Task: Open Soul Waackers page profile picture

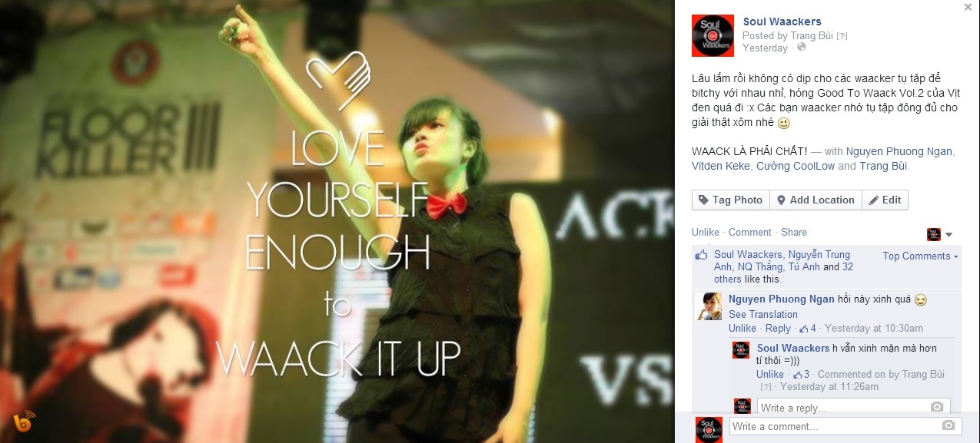Action: [713, 35]
